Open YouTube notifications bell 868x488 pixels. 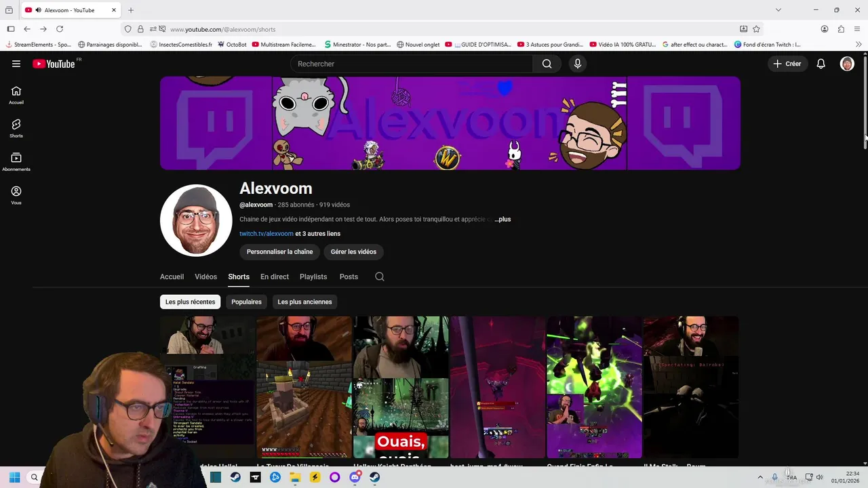[x=821, y=64]
